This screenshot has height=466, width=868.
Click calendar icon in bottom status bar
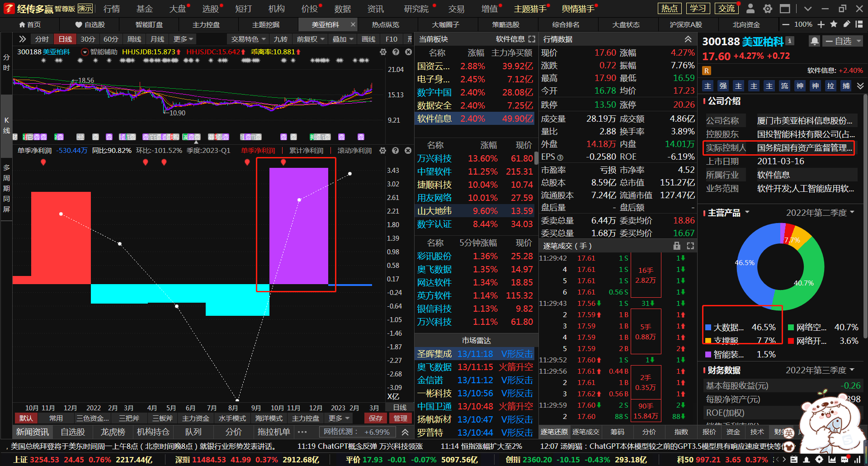794,460
